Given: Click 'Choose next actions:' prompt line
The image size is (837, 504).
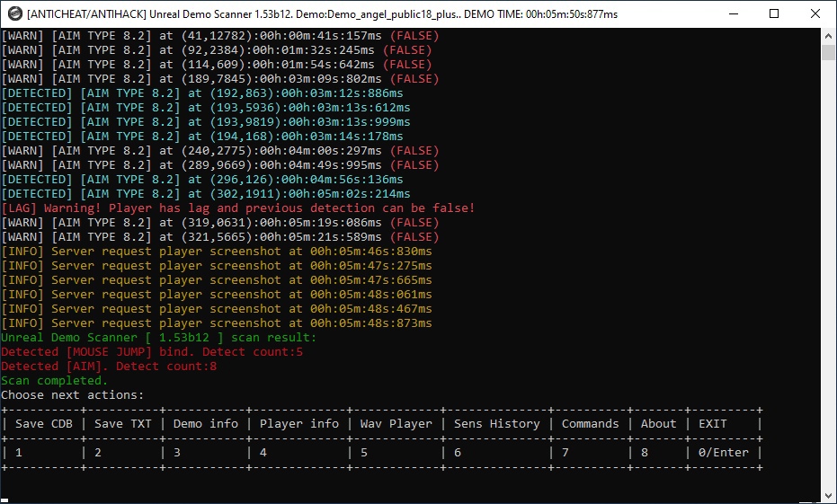Looking at the screenshot, I should [x=73, y=395].
